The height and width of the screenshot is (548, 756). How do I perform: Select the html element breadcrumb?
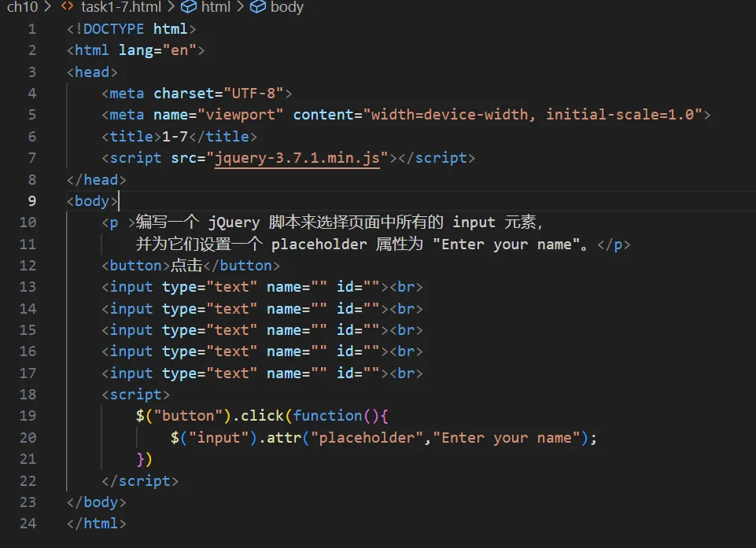coord(216,7)
